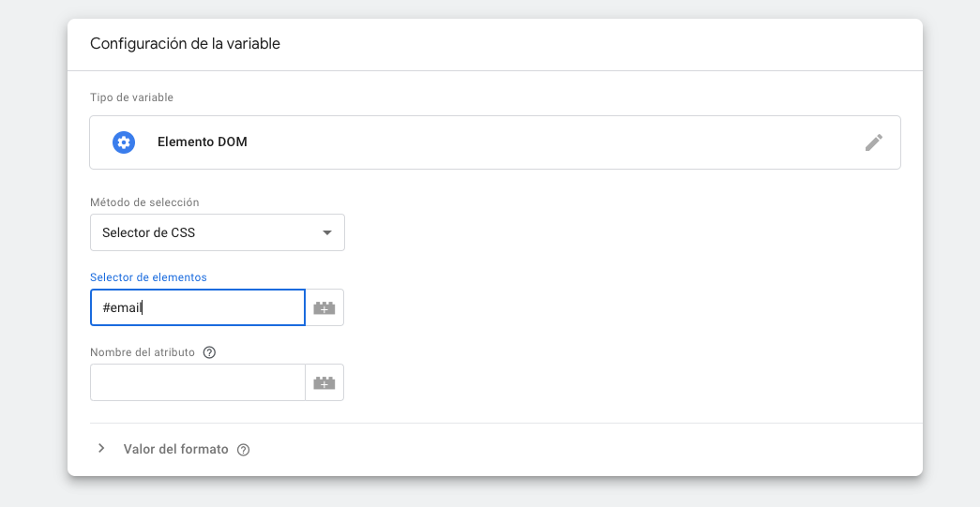The image size is (980, 507).
Task: Open the Selector de CSS combo box
Action: (206, 232)
